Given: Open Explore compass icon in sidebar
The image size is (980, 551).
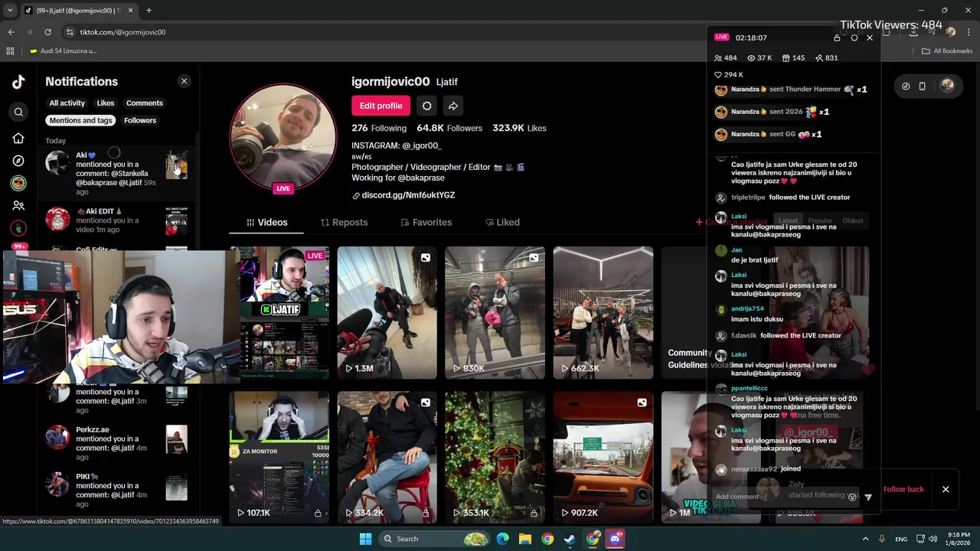Looking at the screenshot, I should pos(18,161).
